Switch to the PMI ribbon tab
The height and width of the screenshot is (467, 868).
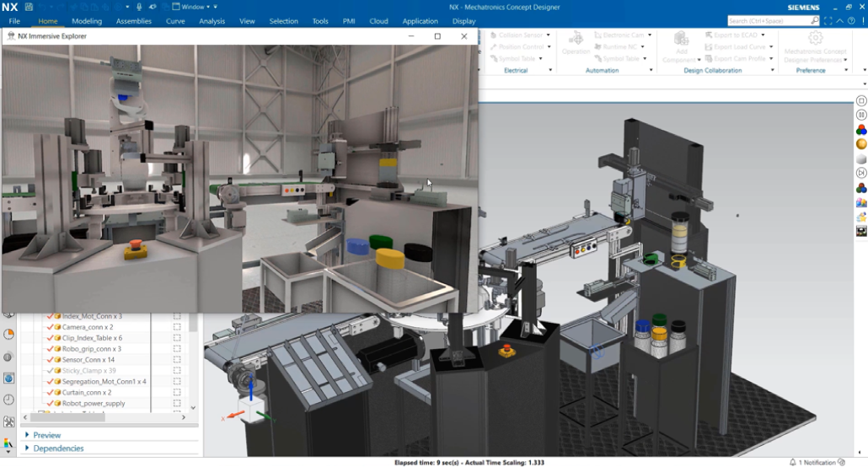349,21
